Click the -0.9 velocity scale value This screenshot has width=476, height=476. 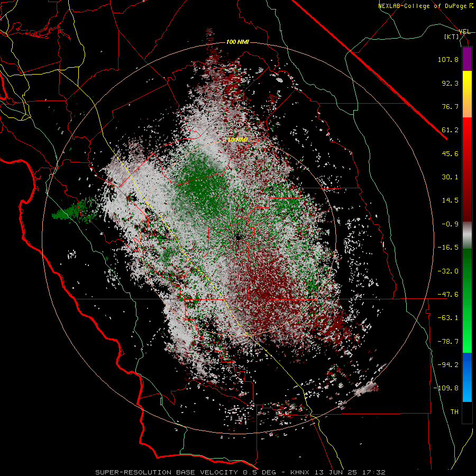tap(450, 224)
